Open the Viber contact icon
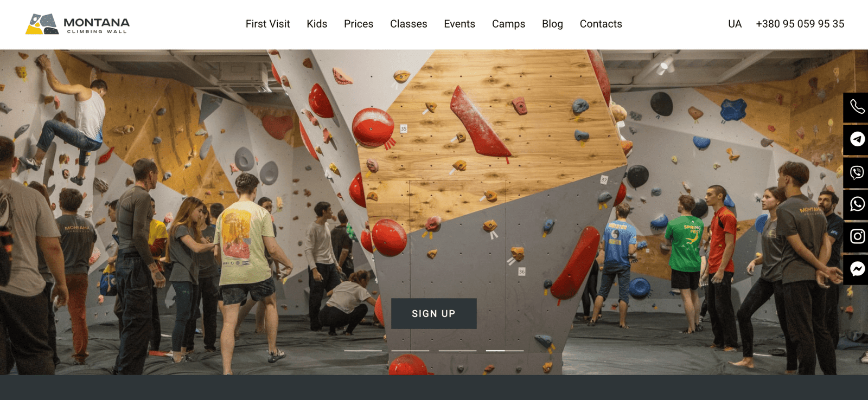The width and height of the screenshot is (868, 400). tap(857, 172)
